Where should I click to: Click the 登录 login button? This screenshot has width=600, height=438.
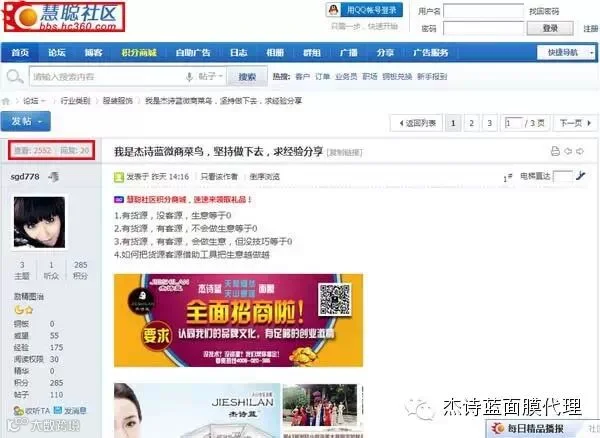[549, 28]
